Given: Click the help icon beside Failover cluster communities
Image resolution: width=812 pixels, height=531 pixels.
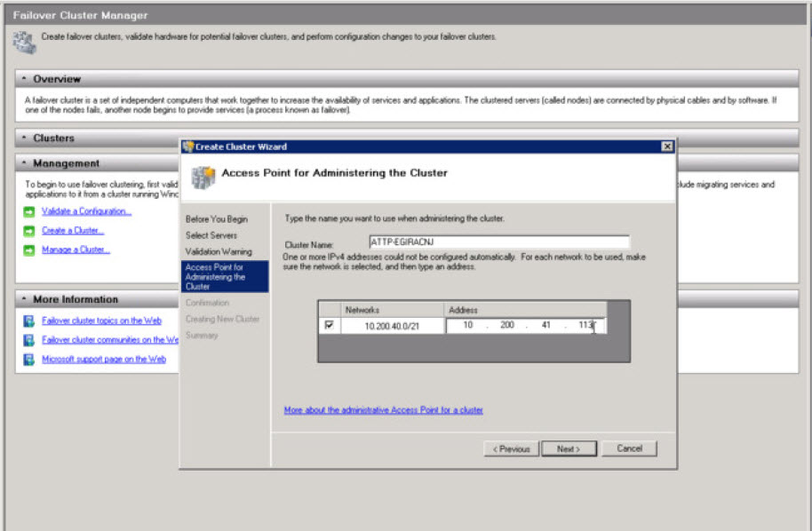Looking at the screenshot, I should point(29,340).
